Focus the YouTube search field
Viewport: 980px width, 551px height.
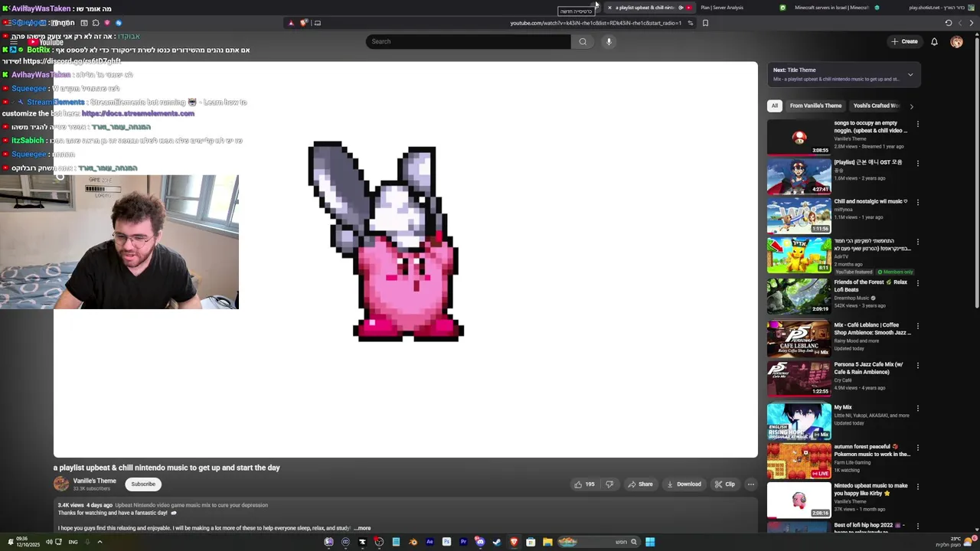(468, 41)
